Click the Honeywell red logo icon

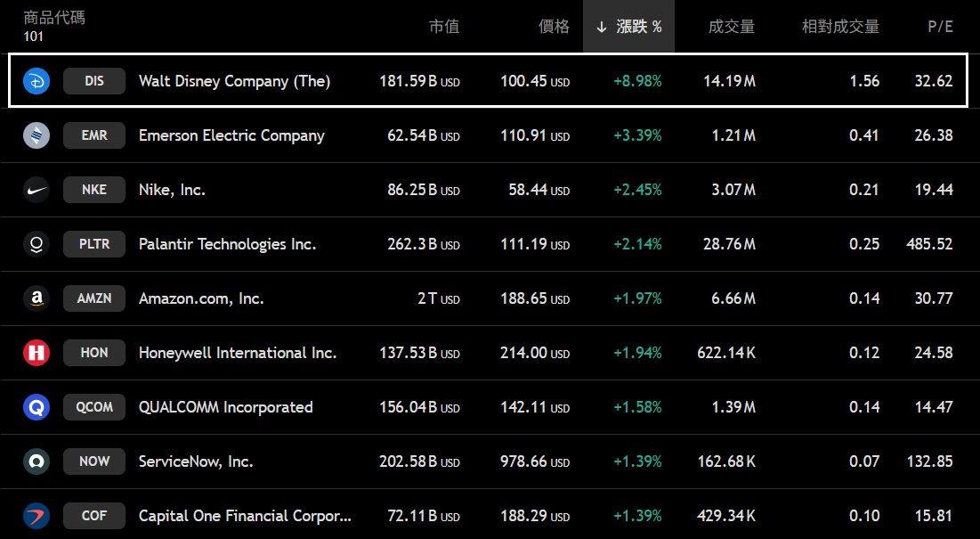click(36, 353)
